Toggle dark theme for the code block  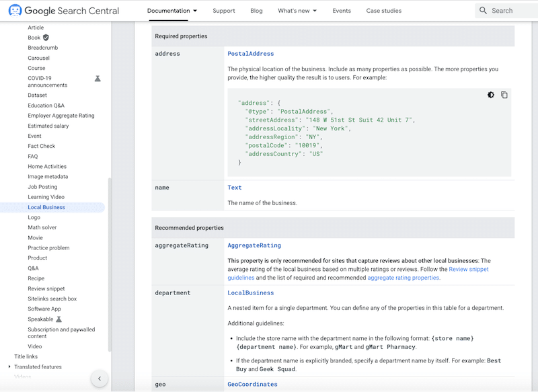click(491, 95)
